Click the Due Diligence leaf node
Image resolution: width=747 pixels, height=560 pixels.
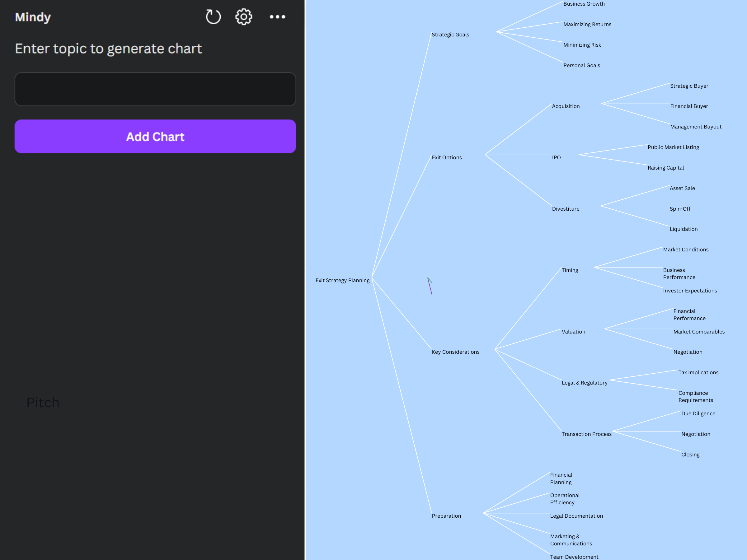click(698, 414)
